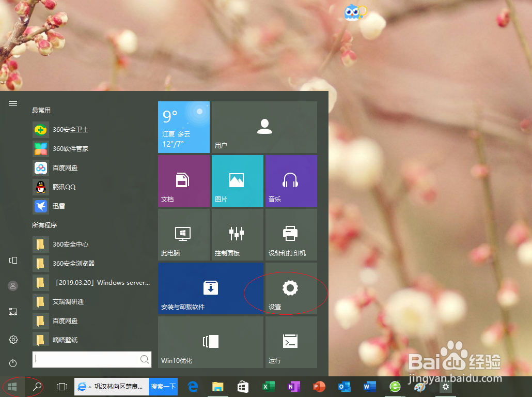Open File Explorer from taskbar
This screenshot has width=532, height=397.
218,387
